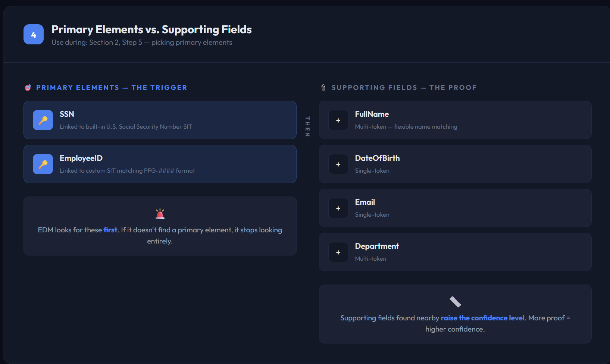
Task: Expand the FullName plus icon
Action: pyautogui.click(x=338, y=120)
